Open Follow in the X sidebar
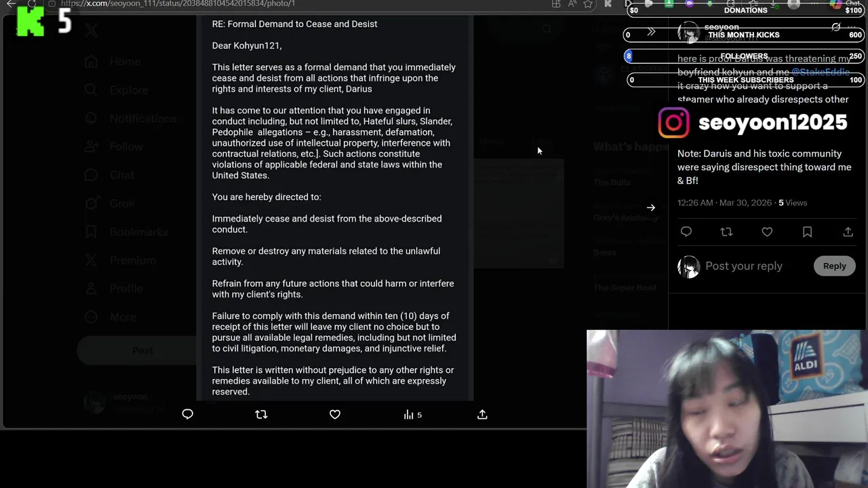 point(113,146)
